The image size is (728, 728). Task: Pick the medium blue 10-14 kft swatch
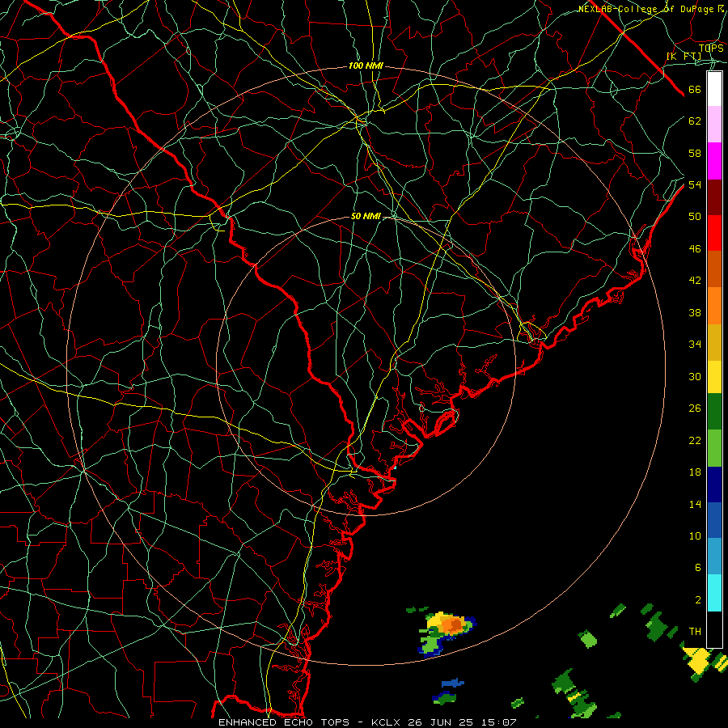(x=714, y=520)
